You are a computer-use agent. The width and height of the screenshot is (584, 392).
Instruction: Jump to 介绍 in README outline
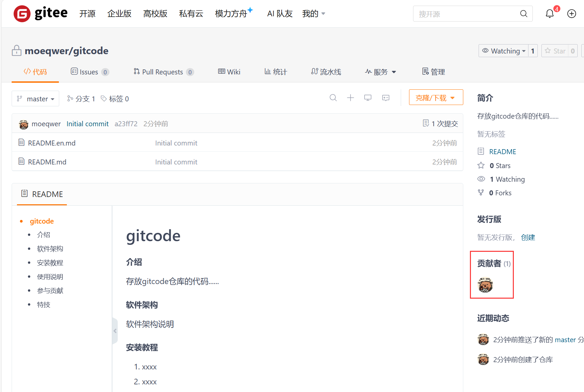[44, 235]
